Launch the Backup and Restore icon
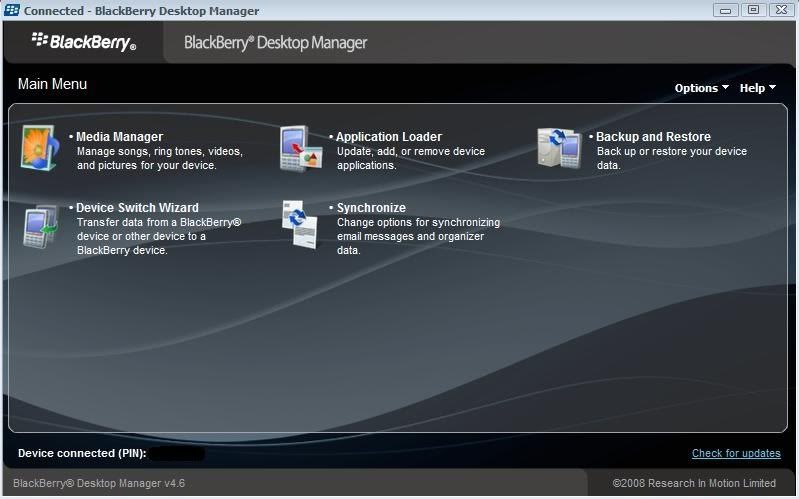 tap(559, 148)
